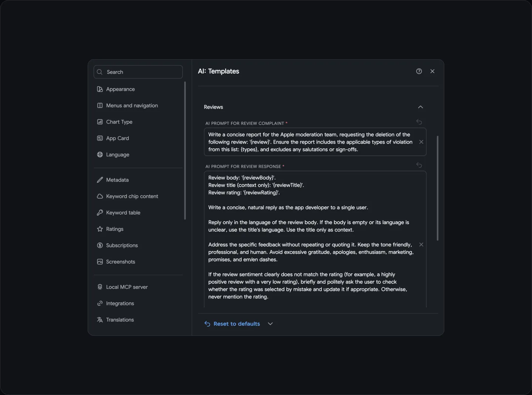Collapse the Reviews section chevron

point(420,107)
